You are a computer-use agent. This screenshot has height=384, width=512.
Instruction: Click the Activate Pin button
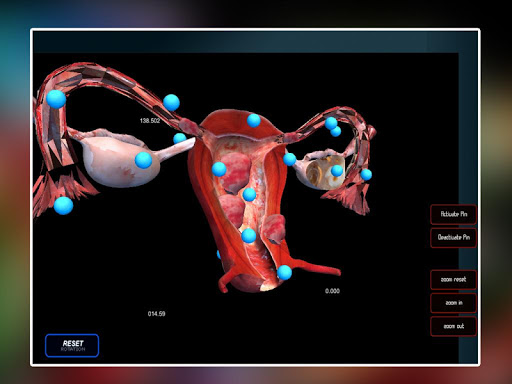[x=453, y=214]
